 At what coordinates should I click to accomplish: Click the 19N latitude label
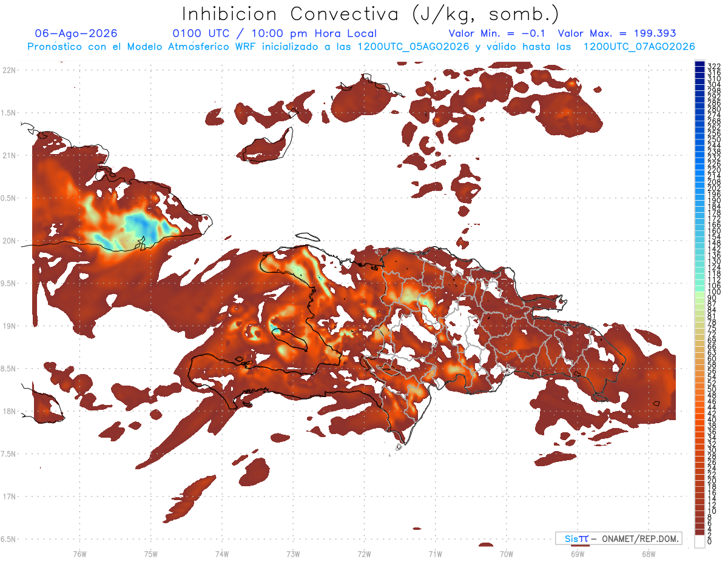point(8,326)
